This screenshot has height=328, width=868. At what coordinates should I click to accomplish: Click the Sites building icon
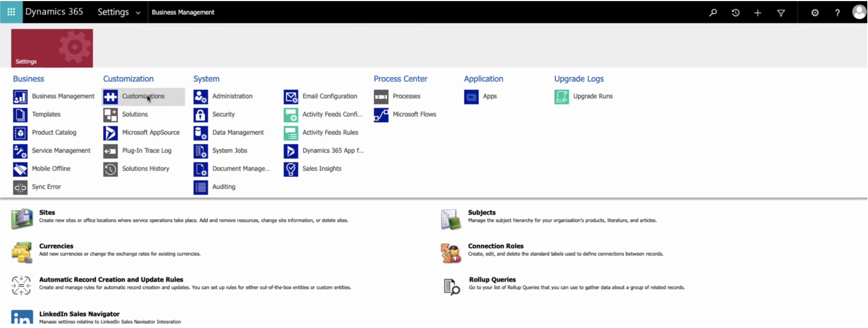(x=22, y=219)
